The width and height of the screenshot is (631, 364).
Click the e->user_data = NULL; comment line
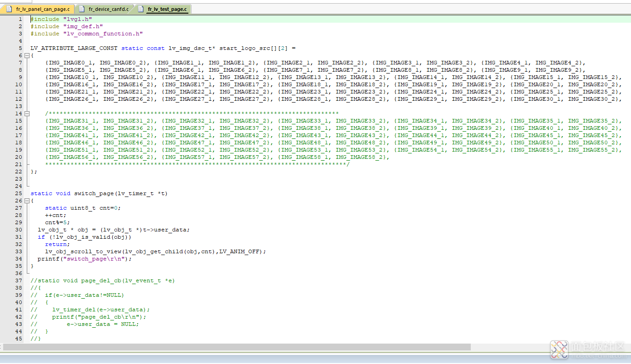coord(85,324)
